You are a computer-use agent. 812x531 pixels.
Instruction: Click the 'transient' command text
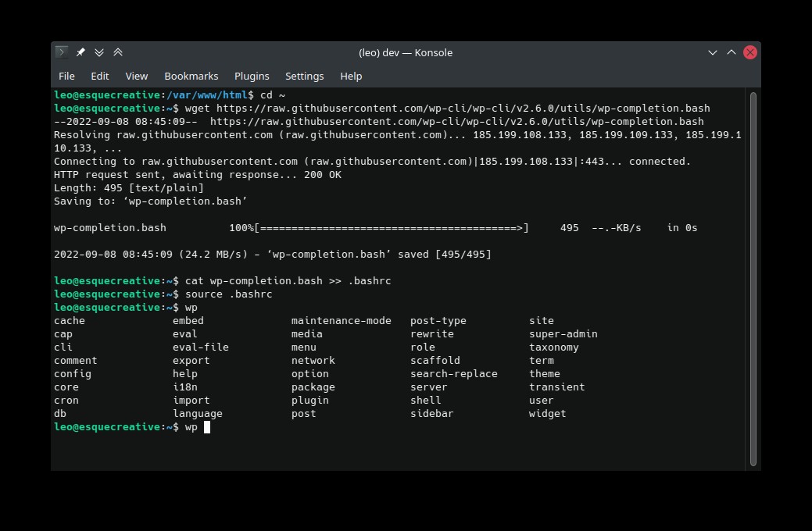[556, 387]
